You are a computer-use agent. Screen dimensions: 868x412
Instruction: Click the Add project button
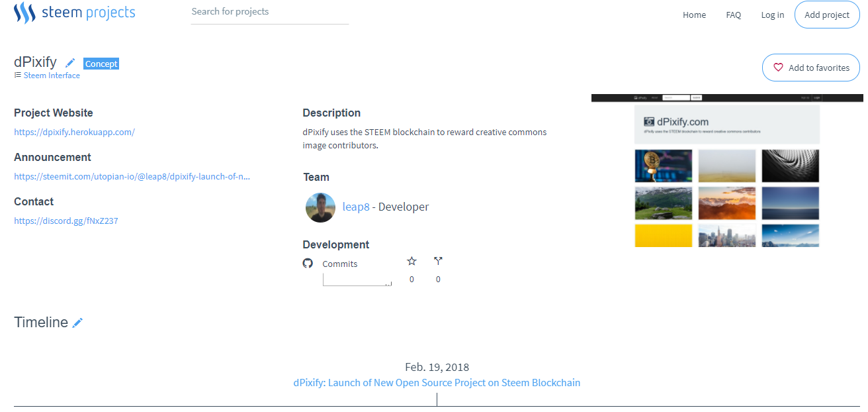(x=826, y=15)
